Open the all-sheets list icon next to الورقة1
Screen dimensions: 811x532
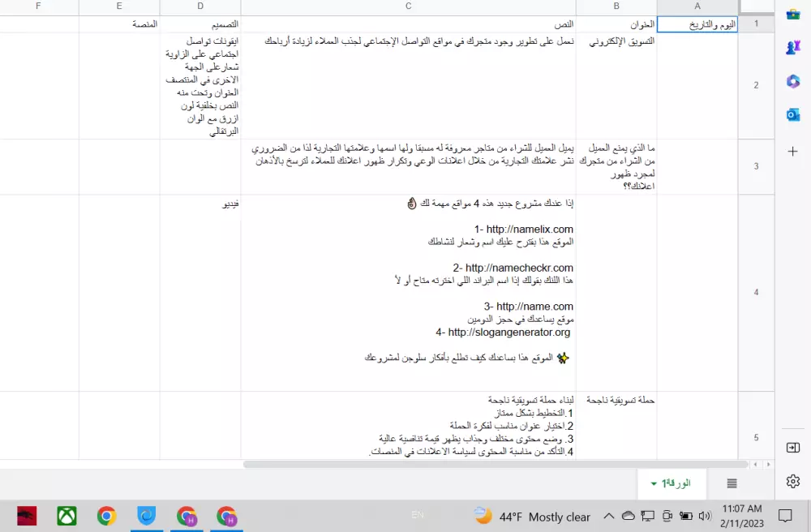(732, 482)
